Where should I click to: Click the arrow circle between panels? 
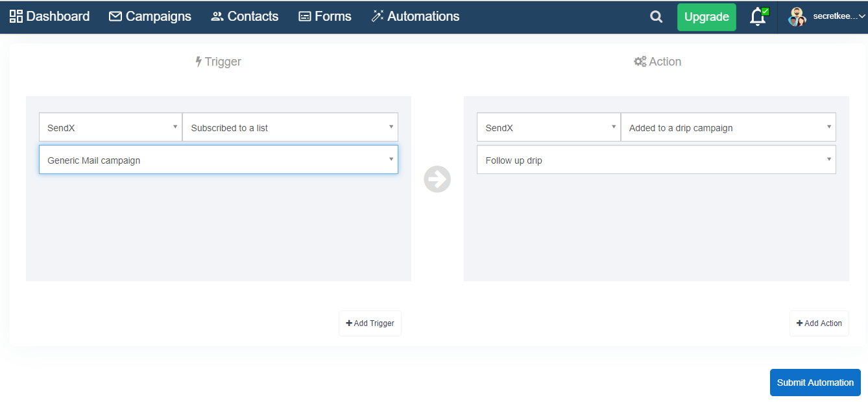click(437, 179)
